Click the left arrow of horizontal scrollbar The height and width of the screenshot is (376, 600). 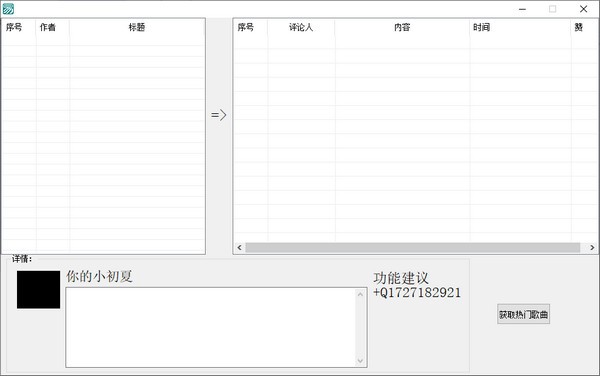pyautogui.click(x=240, y=247)
